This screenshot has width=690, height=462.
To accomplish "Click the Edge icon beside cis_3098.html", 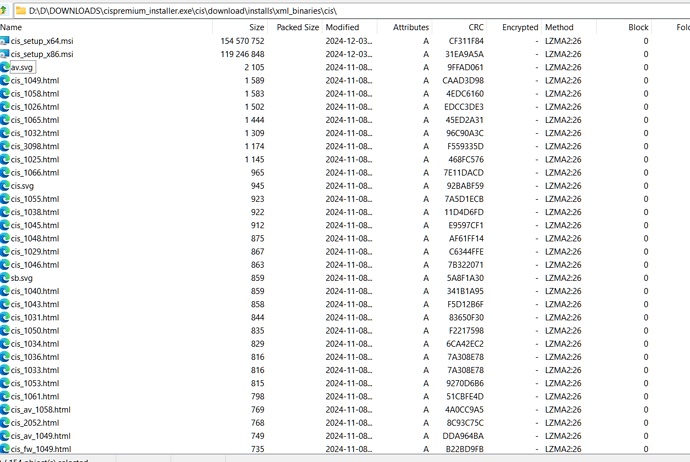I will 5,147.
